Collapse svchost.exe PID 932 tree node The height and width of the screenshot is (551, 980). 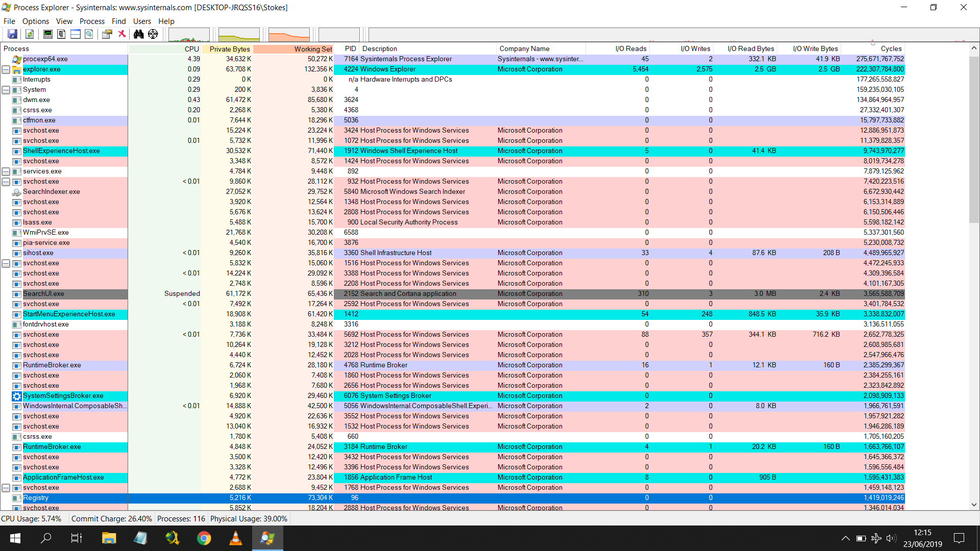click(x=6, y=182)
